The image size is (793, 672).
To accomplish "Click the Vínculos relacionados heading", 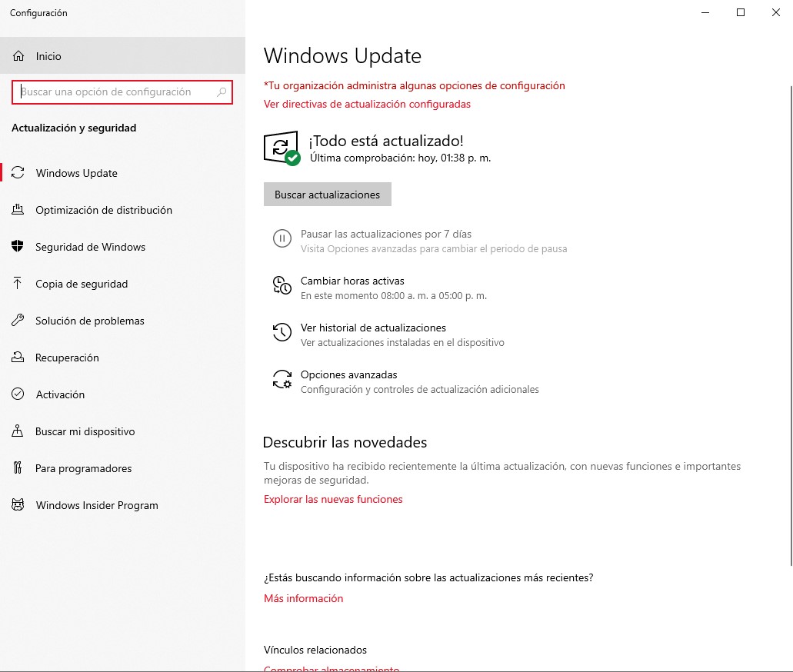I will point(315,650).
